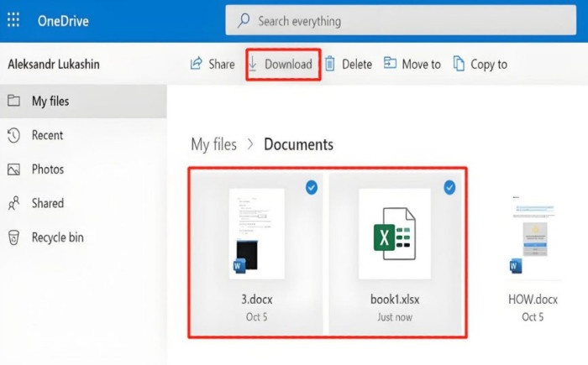Click the Move to icon
588x365 pixels.
click(x=390, y=64)
